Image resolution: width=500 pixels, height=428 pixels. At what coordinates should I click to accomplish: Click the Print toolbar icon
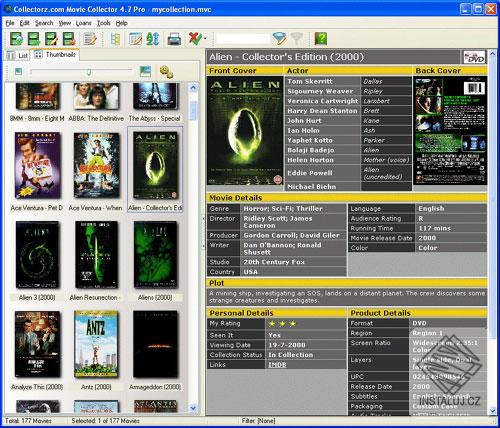click(174, 39)
